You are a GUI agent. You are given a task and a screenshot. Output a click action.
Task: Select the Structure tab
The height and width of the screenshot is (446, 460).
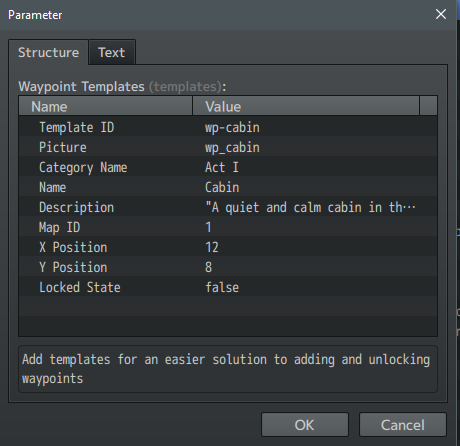tap(48, 52)
